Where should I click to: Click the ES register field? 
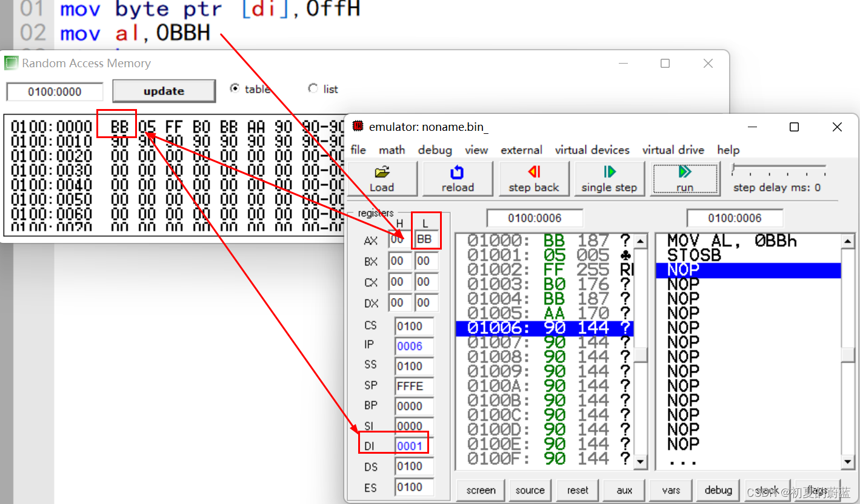tap(414, 487)
